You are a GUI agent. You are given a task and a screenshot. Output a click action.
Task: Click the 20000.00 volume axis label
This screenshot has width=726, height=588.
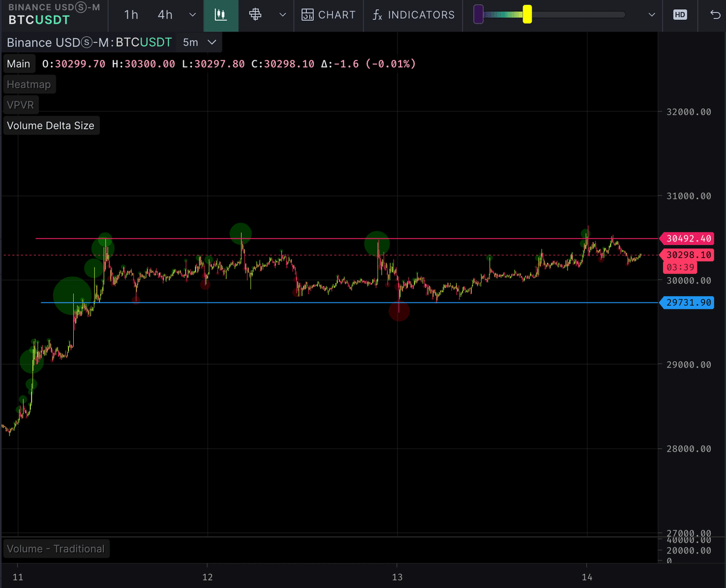click(x=688, y=550)
